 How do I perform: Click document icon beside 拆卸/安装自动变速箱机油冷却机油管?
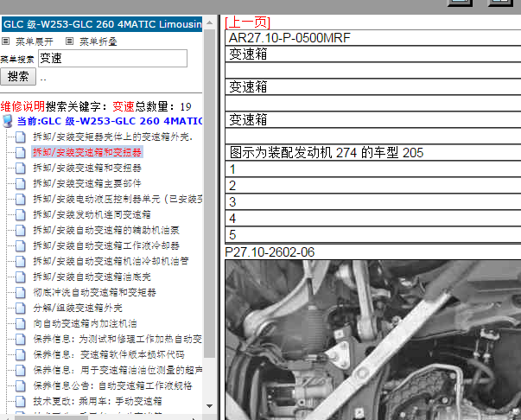(20, 262)
